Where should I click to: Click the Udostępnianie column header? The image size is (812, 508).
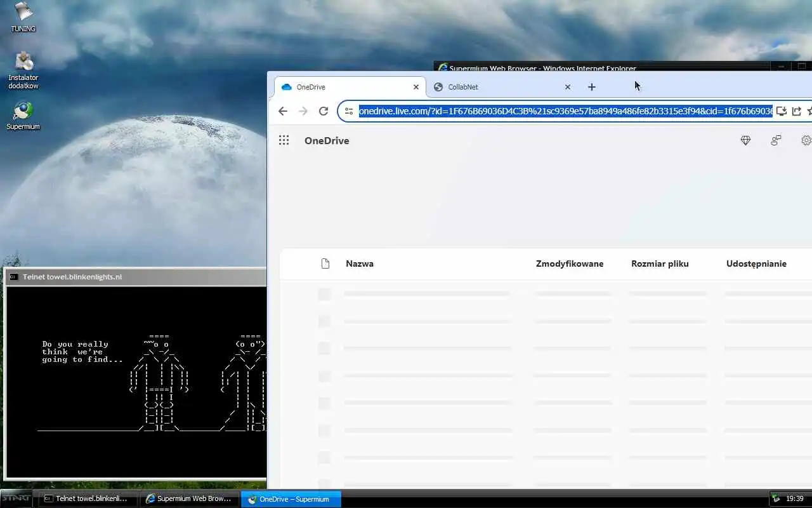(756, 264)
